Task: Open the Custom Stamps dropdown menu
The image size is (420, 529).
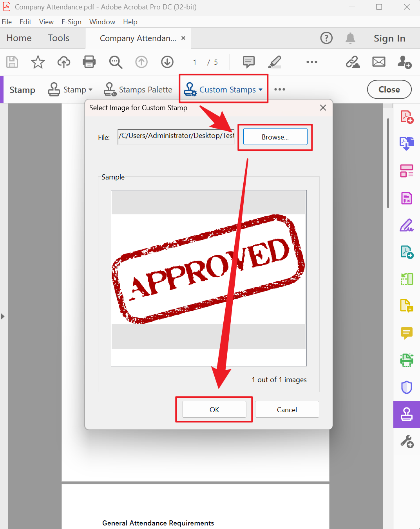Action: pos(224,90)
